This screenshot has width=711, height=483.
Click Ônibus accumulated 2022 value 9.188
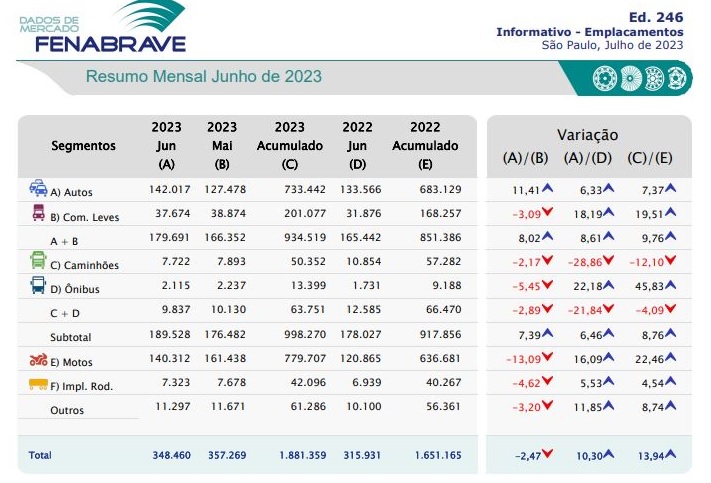pyautogui.click(x=447, y=285)
